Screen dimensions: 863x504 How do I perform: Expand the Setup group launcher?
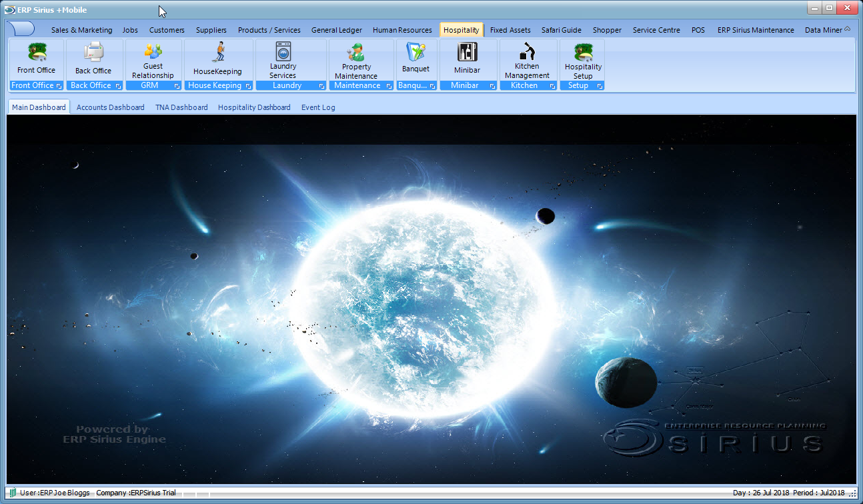[x=600, y=86]
